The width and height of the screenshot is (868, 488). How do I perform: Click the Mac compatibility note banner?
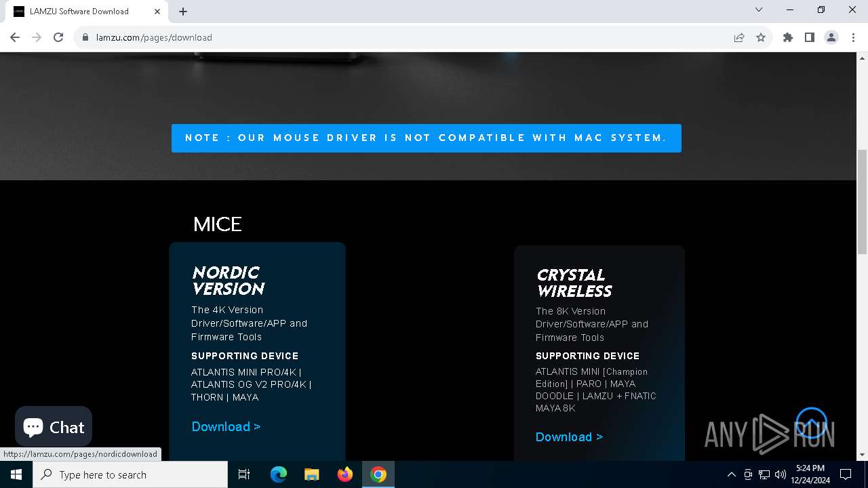427,138
